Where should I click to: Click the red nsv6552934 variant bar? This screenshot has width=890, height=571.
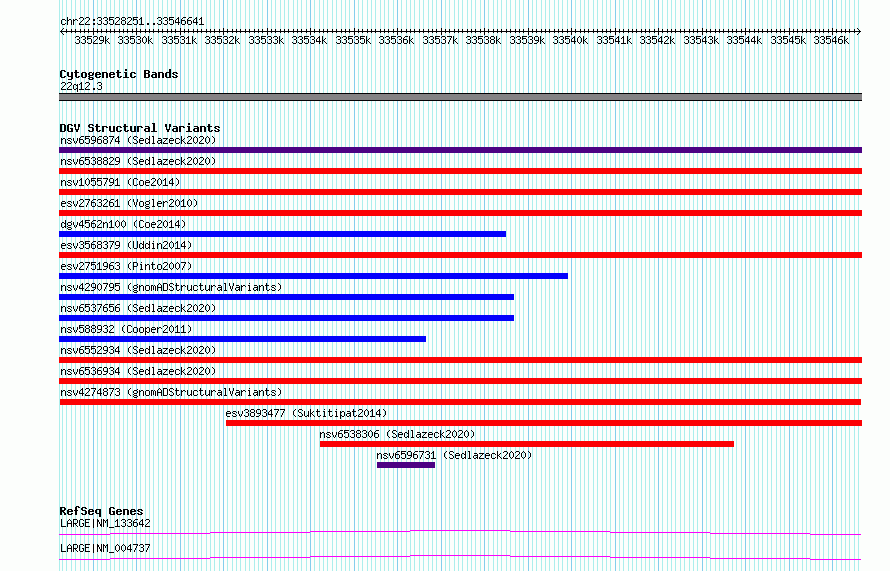460,360
